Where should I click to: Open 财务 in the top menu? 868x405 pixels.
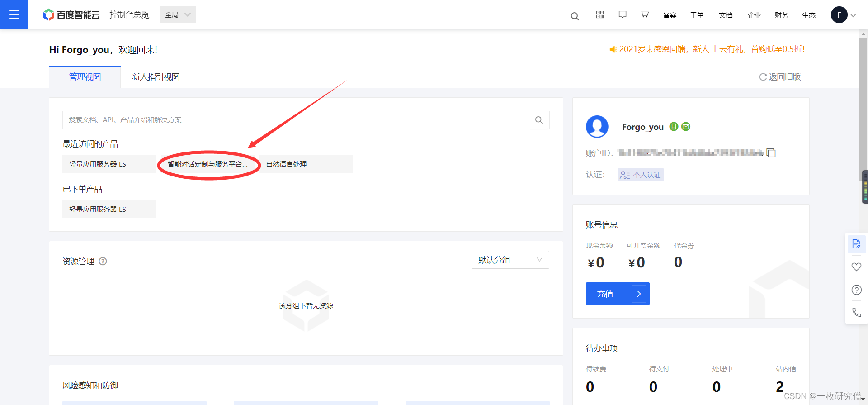tap(781, 15)
